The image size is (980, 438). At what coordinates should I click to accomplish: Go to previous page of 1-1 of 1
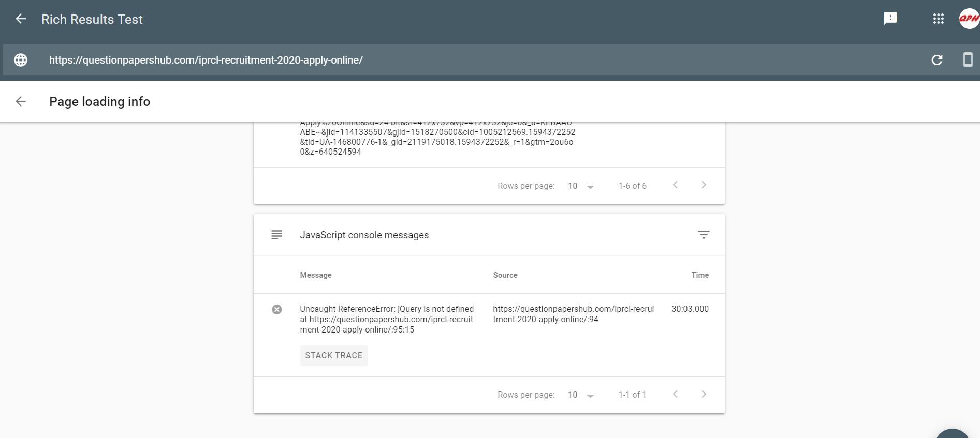[x=675, y=395]
